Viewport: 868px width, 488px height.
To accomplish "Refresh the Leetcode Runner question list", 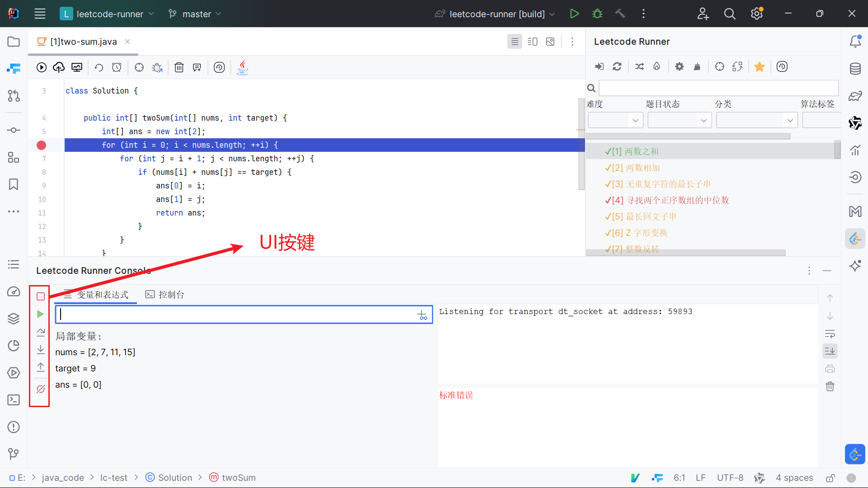I will 617,66.
